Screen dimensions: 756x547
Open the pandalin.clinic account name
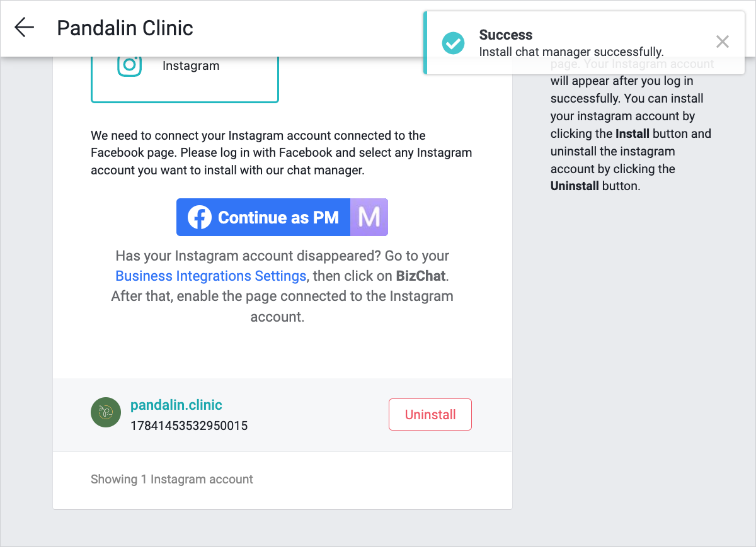(176, 405)
